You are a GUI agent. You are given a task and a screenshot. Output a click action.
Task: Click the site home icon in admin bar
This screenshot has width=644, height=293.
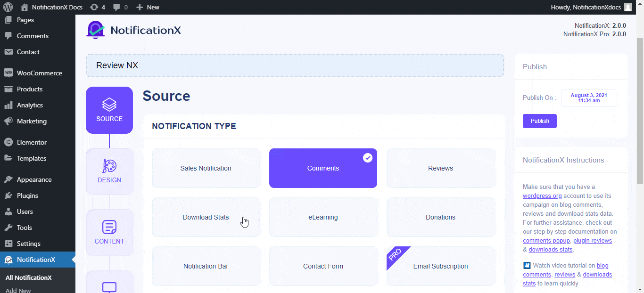pos(25,7)
